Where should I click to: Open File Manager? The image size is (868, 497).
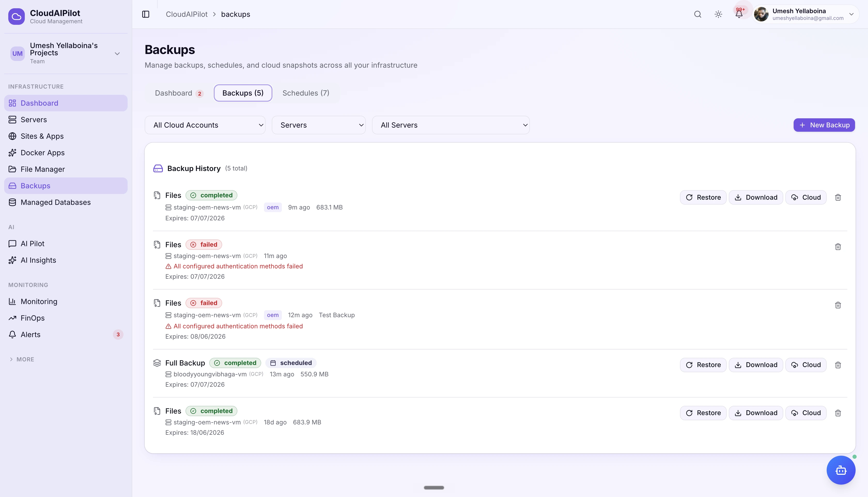pyautogui.click(x=66, y=169)
